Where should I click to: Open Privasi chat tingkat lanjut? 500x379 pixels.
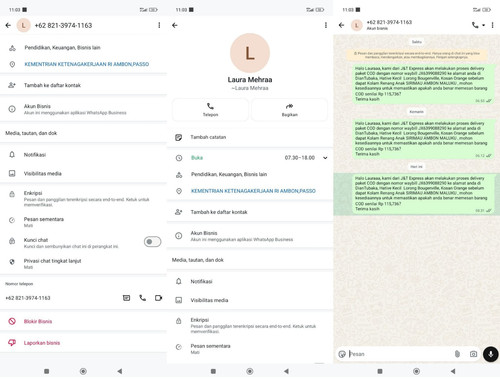point(83,263)
